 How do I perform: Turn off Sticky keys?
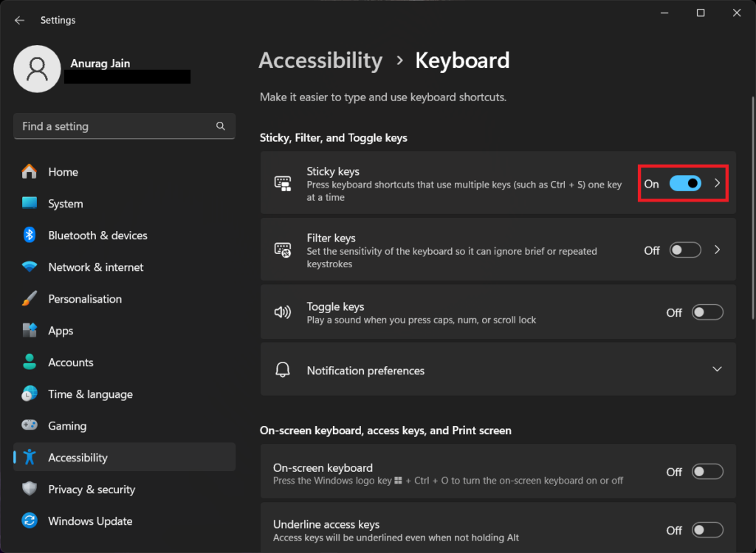[x=687, y=183]
